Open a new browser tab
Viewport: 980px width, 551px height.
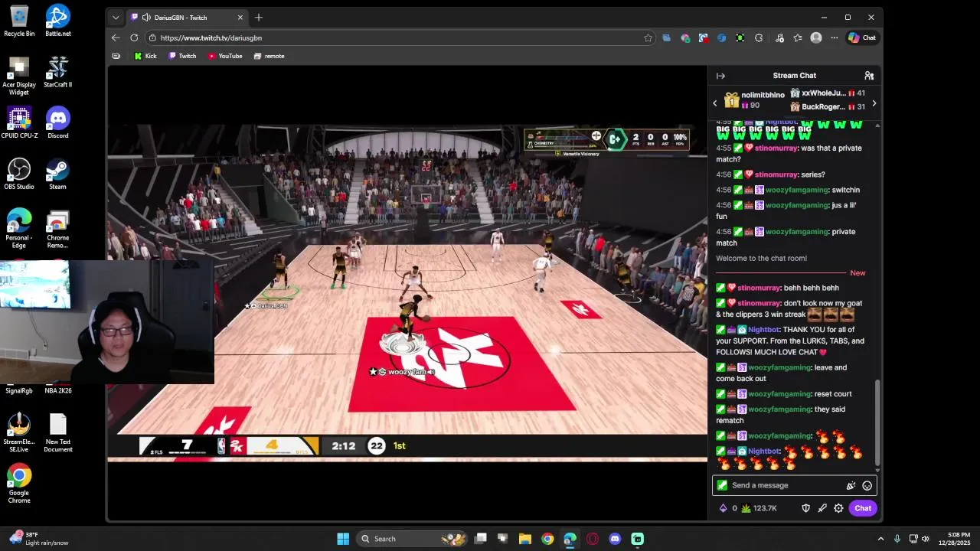point(259,17)
